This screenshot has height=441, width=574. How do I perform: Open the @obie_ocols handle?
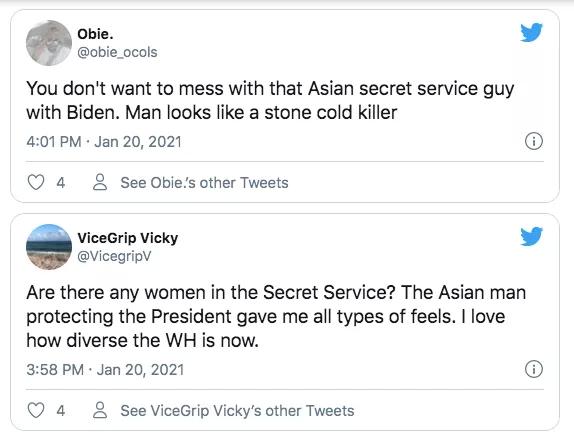click(117, 52)
